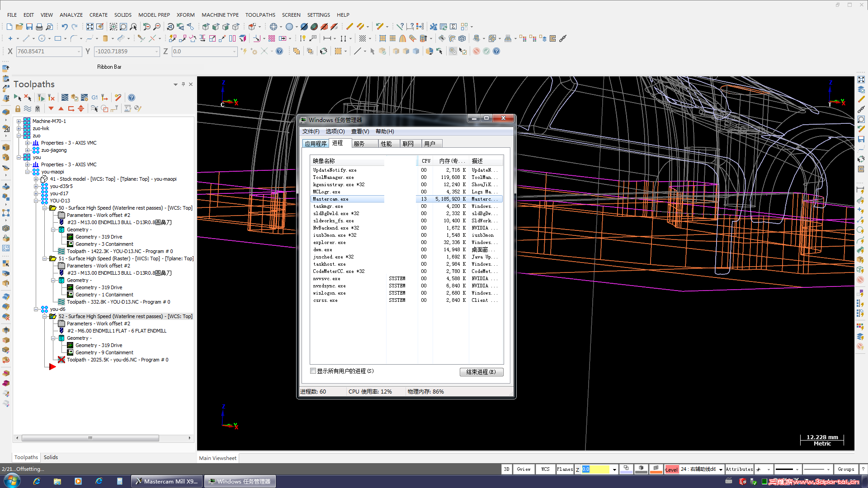Toggle the 3D mode button in status bar
868x488 pixels.
[x=506, y=469]
